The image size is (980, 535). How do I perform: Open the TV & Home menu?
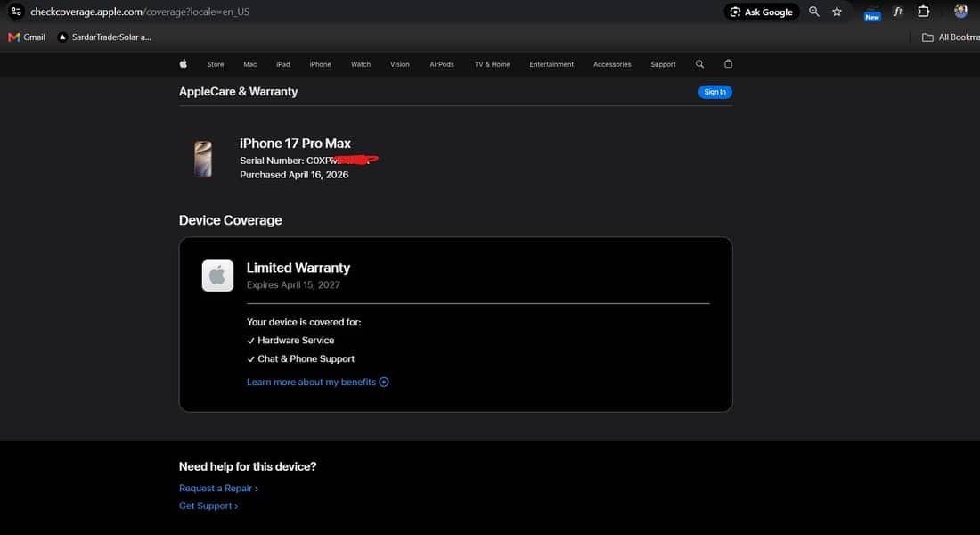(x=493, y=64)
